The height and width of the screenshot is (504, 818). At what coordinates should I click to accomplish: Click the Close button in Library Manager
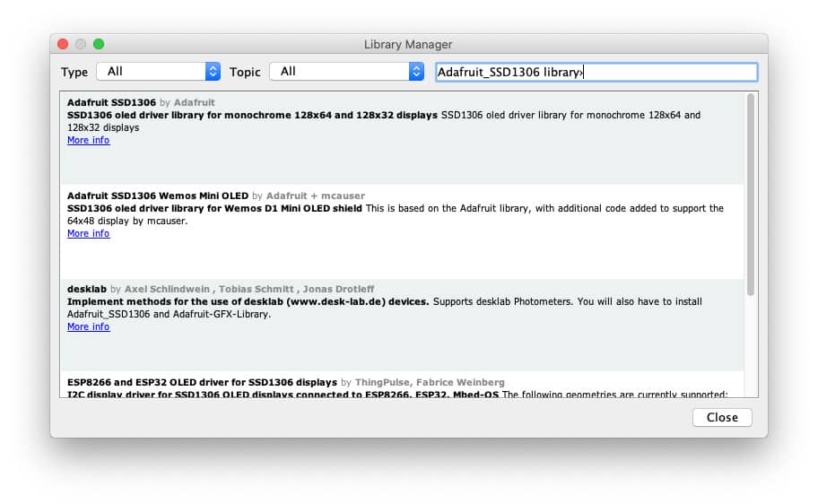point(722,417)
